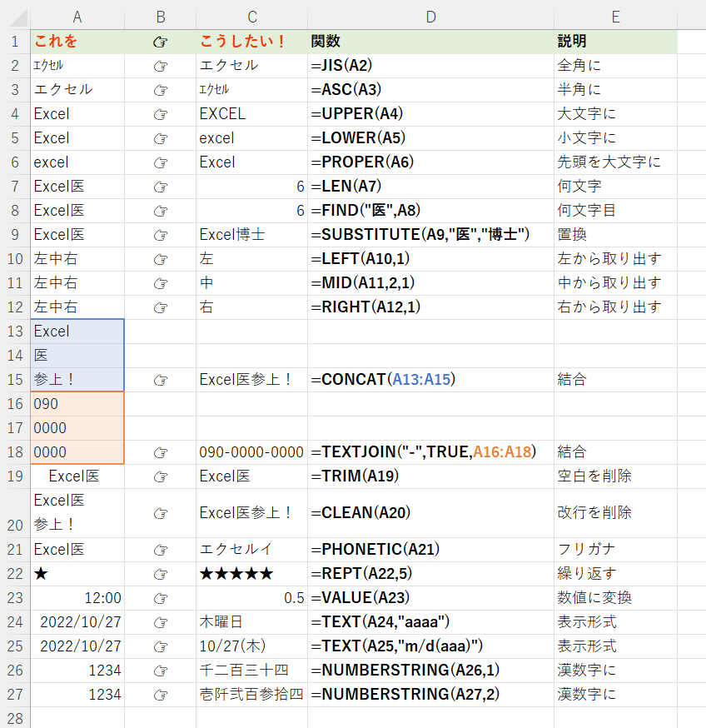The width and height of the screenshot is (706, 728).
Task: Select the TEXTJOIN formula cell
Action: (430, 452)
